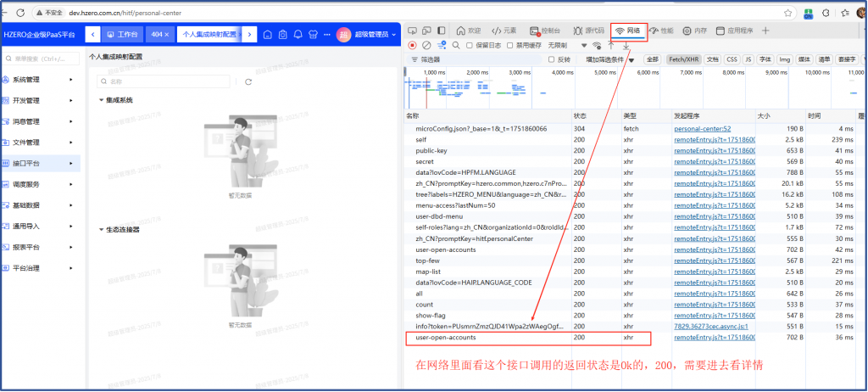Clear the network log

pyautogui.click(x=426, y=45)
